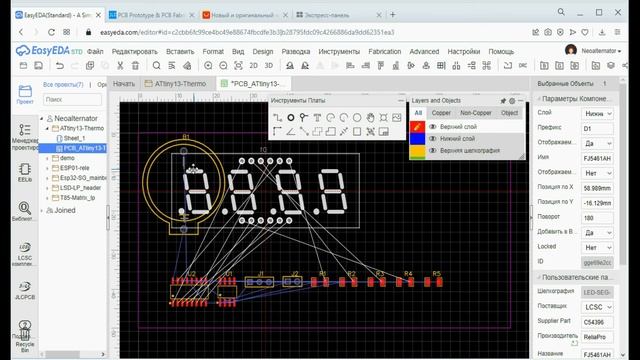Open Layers and Objects settings gear
Viewport: 640px width, 360px height.
pos(512,101)
